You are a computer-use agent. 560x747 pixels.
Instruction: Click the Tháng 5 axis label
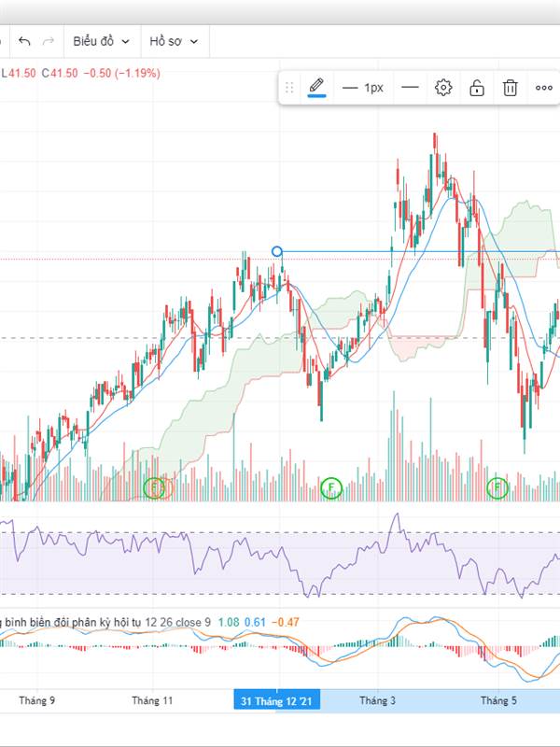[x=498, y=701]
